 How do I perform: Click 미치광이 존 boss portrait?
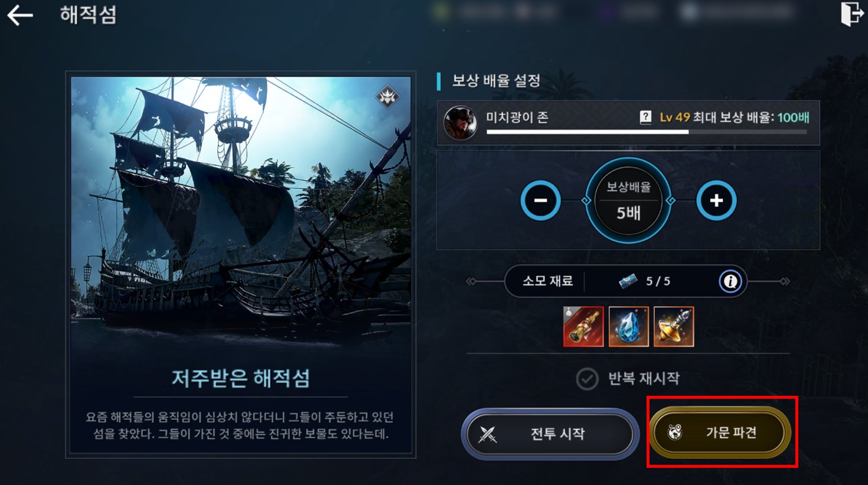click(x=460, y=122)
